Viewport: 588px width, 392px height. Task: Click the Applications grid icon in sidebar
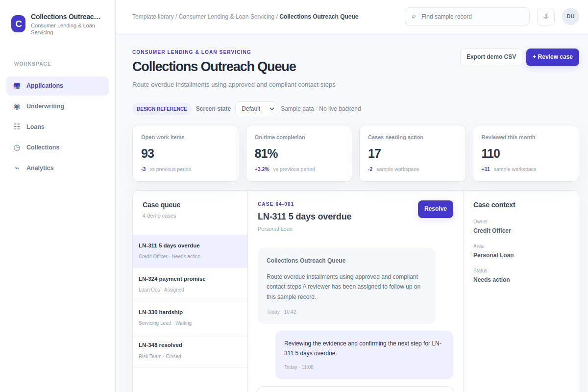(17, 86)
